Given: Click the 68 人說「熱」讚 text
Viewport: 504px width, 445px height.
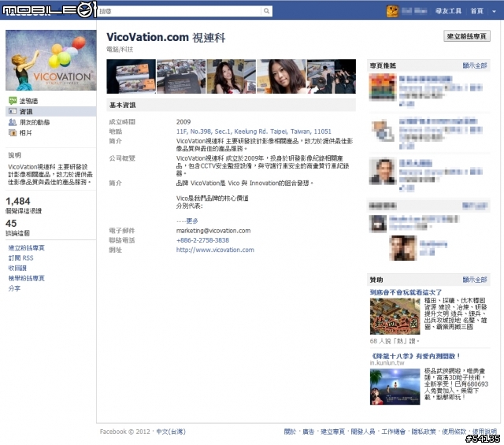Looking at the screenshot, I should [x=395, y=341].
